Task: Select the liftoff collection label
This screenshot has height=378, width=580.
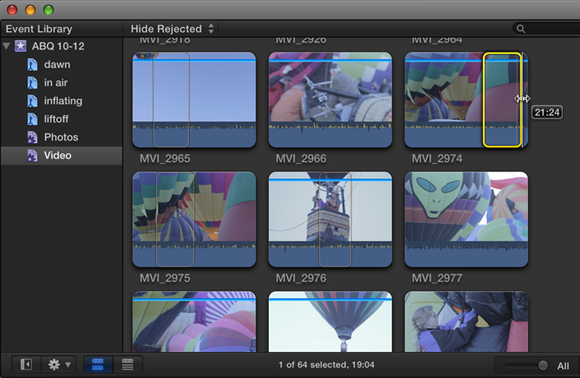Action: pos(56,119)
